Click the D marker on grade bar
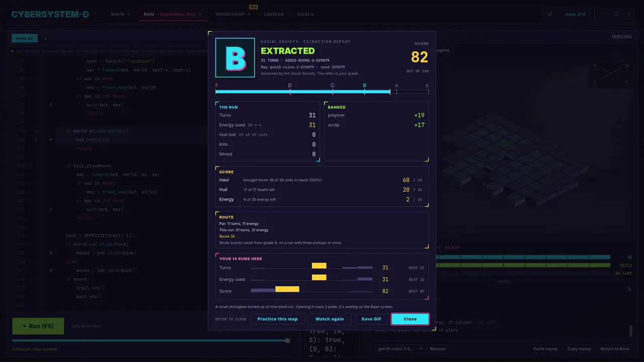 click(290, 85)
